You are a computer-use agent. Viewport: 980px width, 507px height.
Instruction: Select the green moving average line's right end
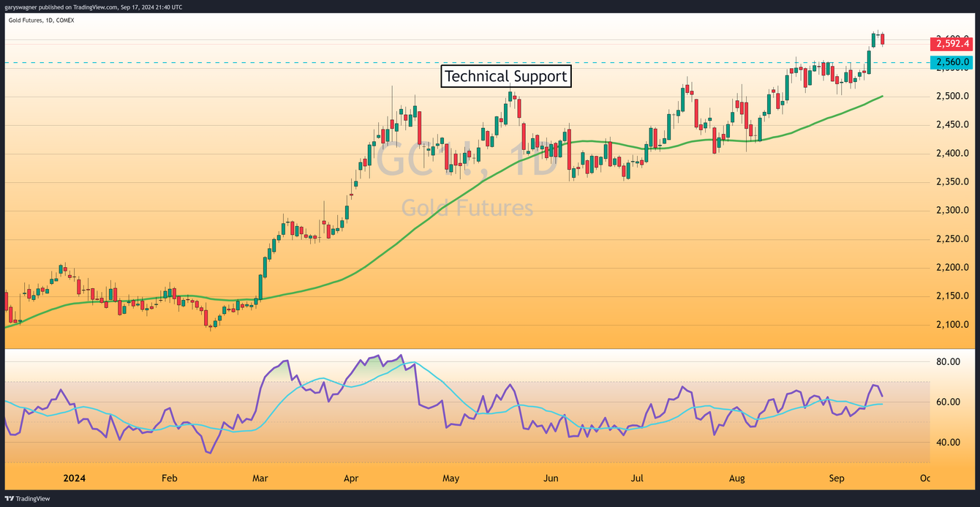coord(881,97)
